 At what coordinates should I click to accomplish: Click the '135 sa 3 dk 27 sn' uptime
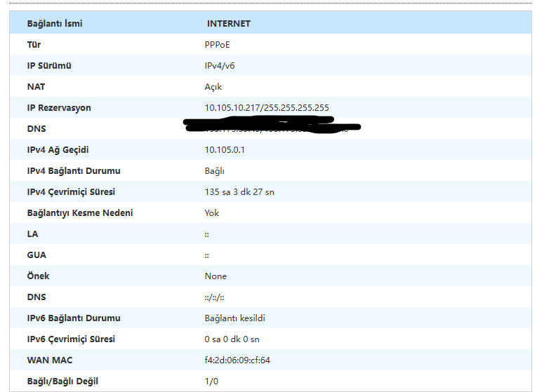pyautogui.click(x=239, y=192)
